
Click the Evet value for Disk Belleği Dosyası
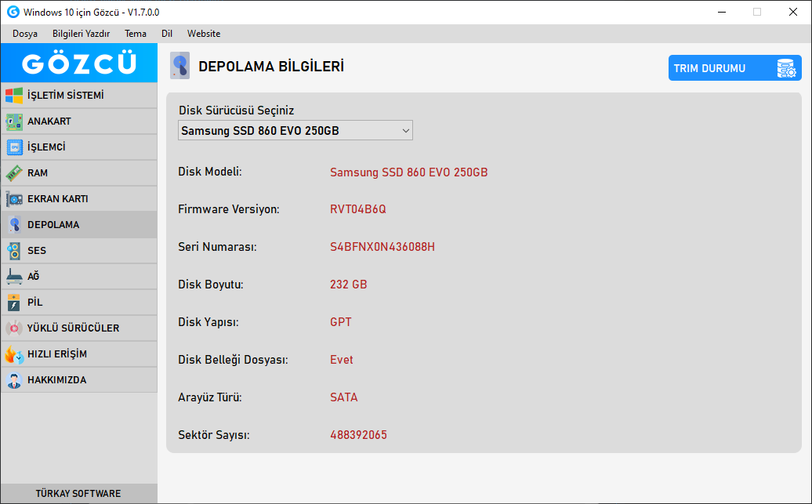pyautogui.click(x=342, y=360)
